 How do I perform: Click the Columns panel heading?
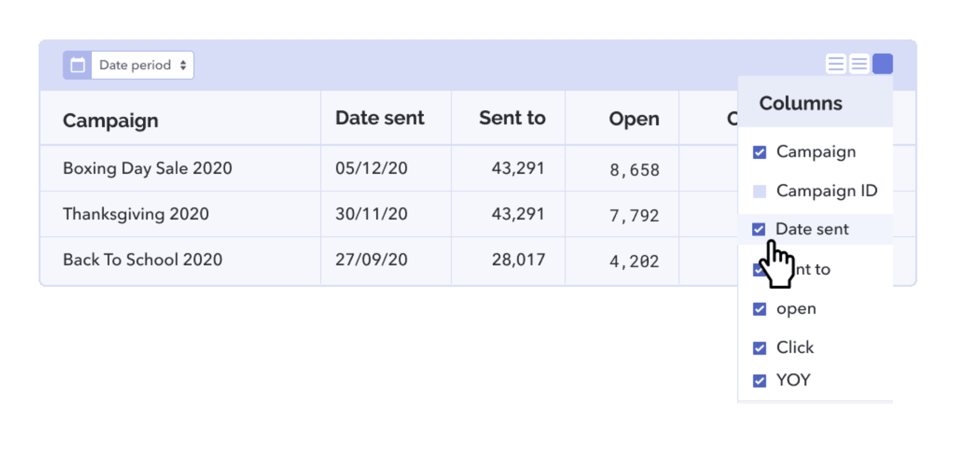(x=800, y=103)
